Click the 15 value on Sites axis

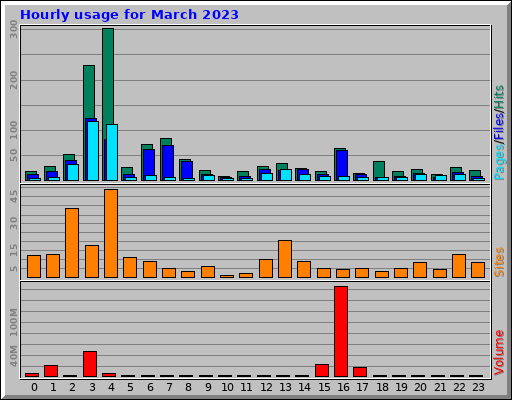pos(14,250)
